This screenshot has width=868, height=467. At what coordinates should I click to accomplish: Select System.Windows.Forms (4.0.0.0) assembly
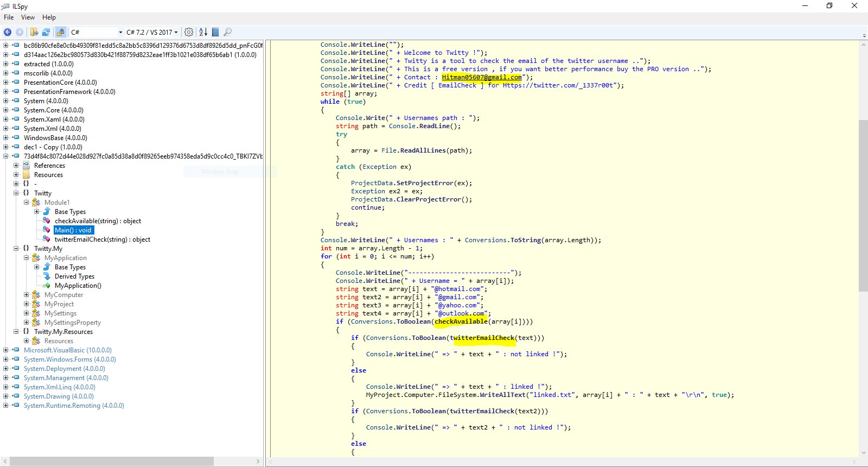click(70, 359)
